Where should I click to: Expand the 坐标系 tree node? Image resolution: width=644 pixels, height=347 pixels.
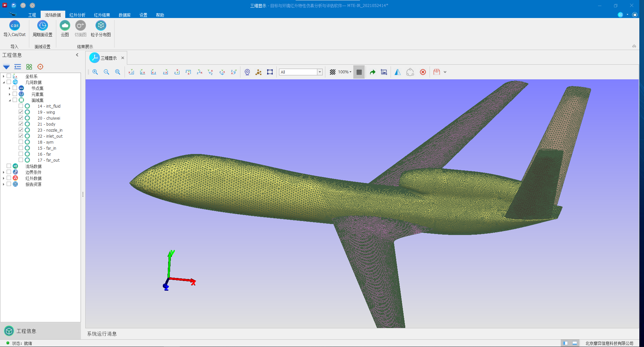point(4,76)
